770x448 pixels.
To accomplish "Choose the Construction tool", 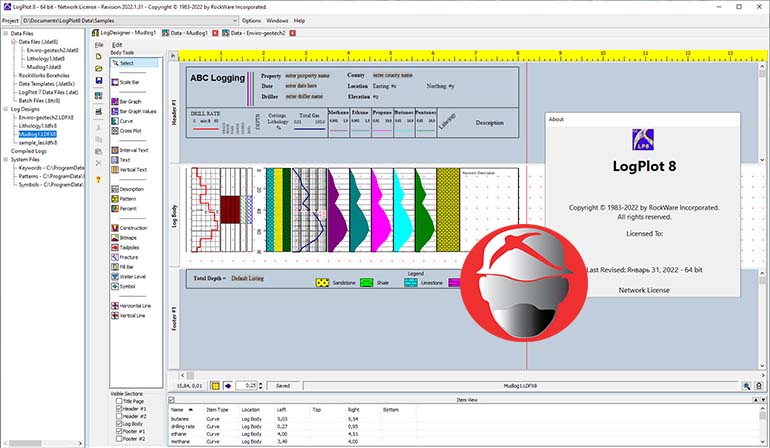I will click(x=129, y=228).
